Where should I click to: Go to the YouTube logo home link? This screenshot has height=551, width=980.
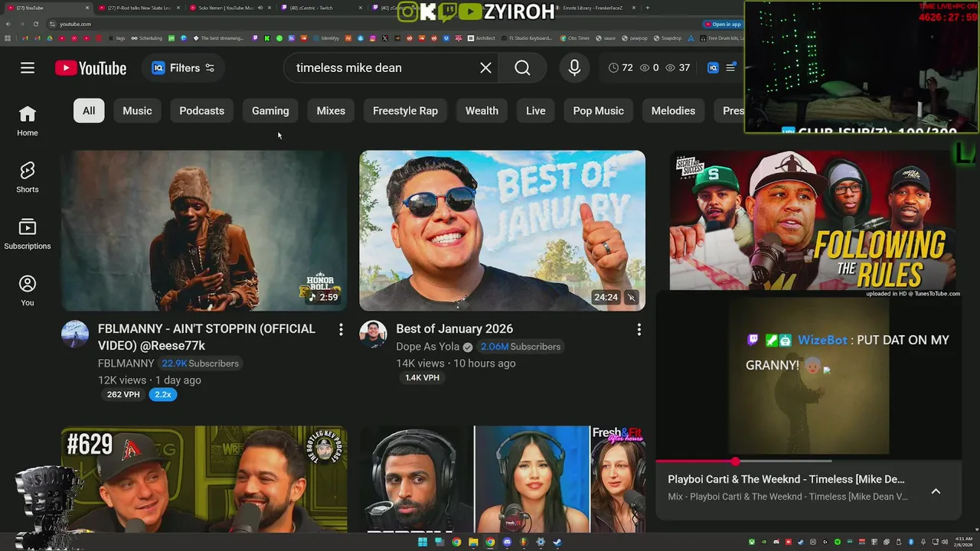[x=90, y=68]
